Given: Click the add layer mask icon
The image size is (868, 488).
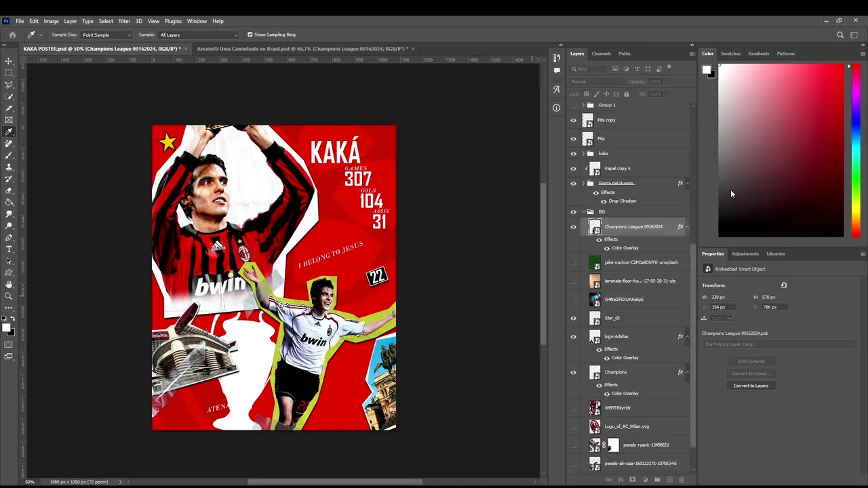Looking at the screenshot, I should pos(633,480).
